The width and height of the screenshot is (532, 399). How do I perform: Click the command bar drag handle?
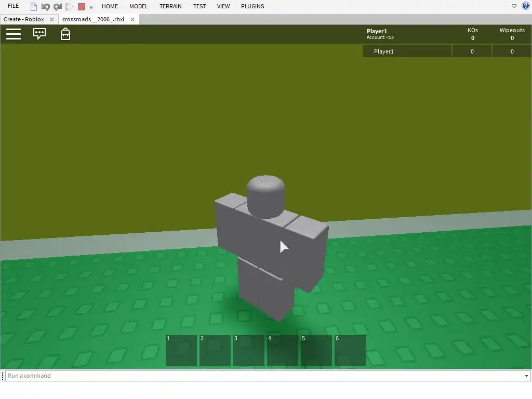pos(3,376)
